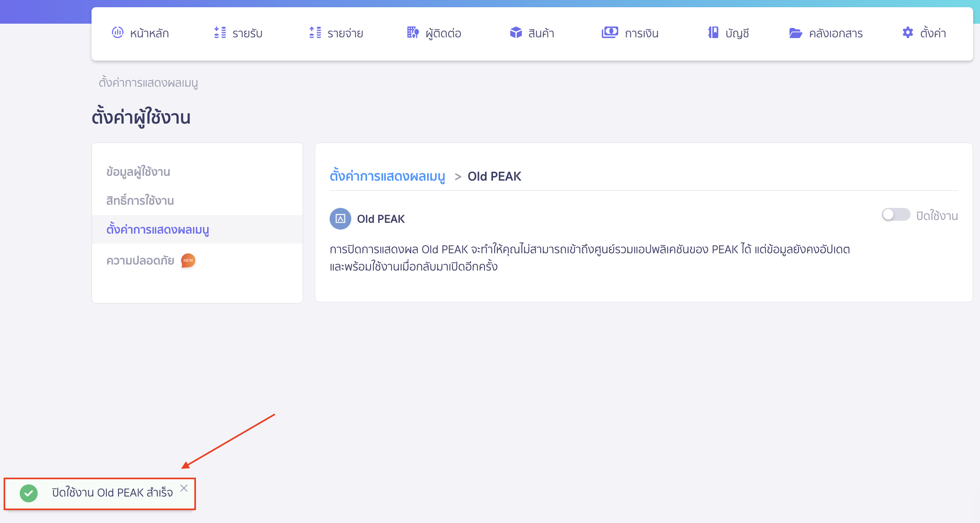Toggle the Old PEAK enable switch
The height and width of the screenshot is (523, 980).
[895, 215]
